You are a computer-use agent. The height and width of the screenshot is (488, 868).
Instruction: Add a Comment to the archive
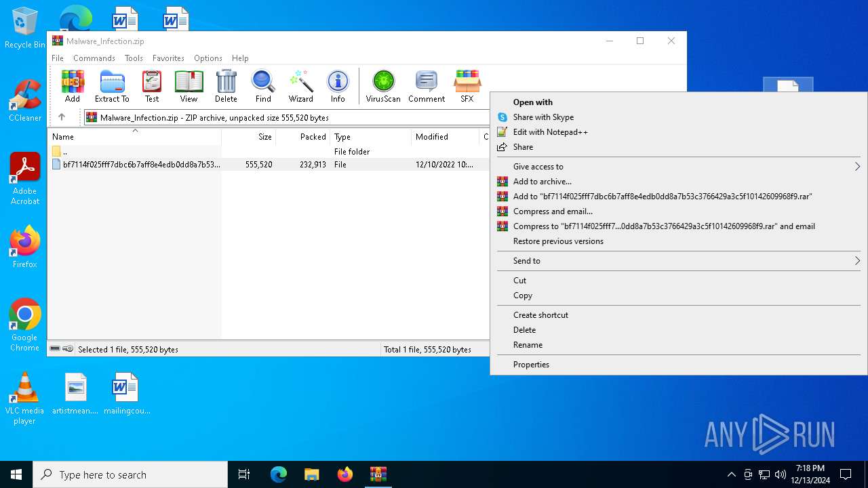[x=427, y=86]
